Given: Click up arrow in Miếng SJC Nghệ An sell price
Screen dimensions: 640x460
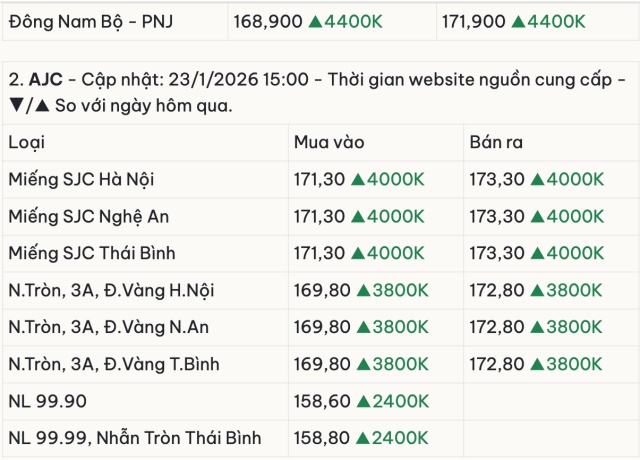Looking at the screenshot, I should [x=536, y=217].
